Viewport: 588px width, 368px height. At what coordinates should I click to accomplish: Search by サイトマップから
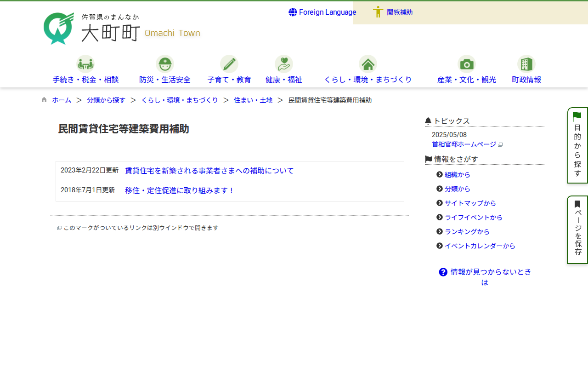point(470,203)
